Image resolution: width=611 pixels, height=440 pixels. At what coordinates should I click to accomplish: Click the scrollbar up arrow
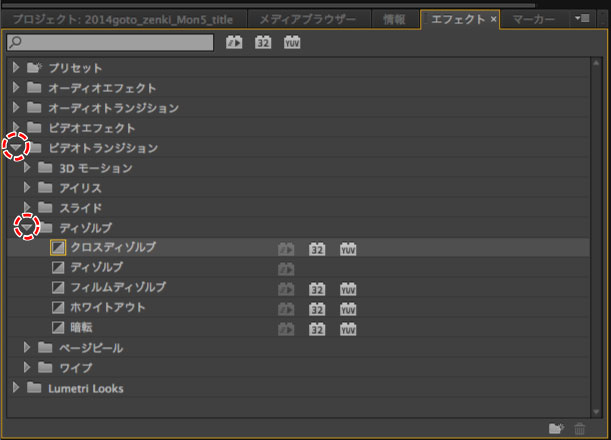point(596,63)
